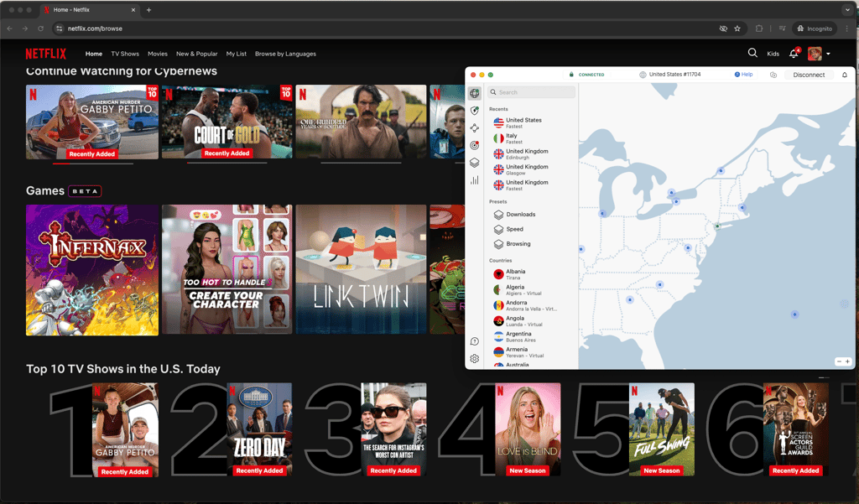Screen dimensions: 859x504
Task: Open VPN settings gear icon
Action: [475, 359]
